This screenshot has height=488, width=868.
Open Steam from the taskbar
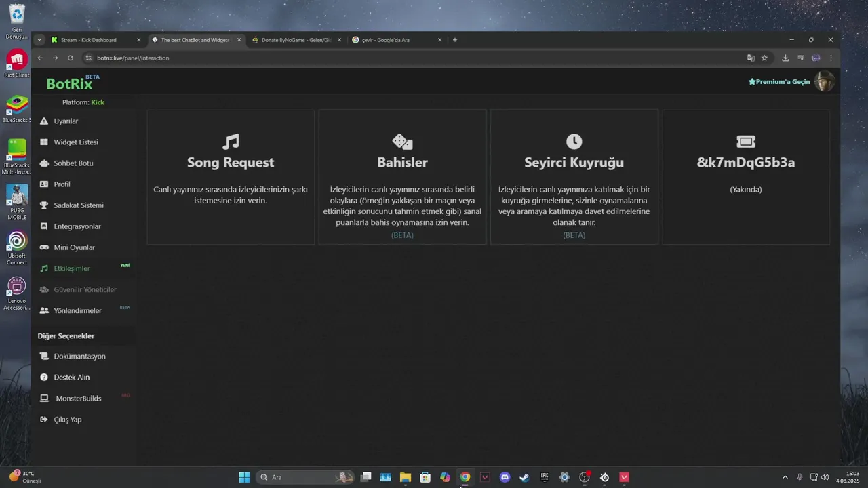(x=524, y=477)
